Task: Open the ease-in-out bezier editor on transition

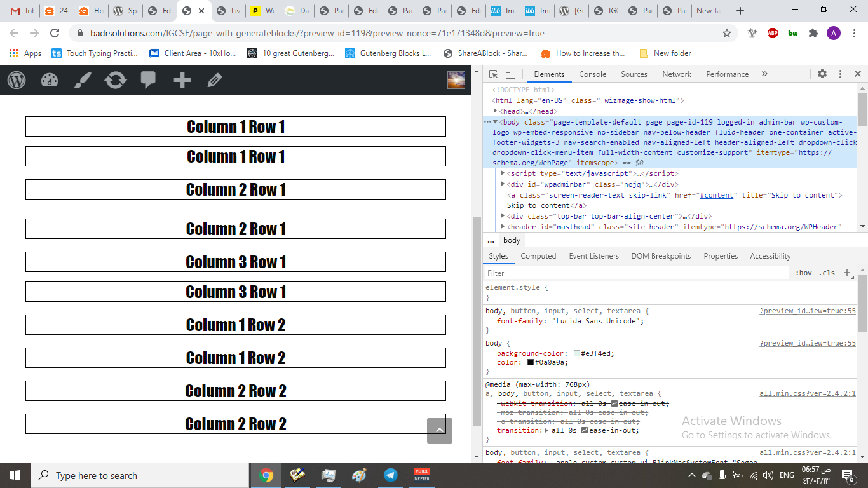Action: [585, 430]
